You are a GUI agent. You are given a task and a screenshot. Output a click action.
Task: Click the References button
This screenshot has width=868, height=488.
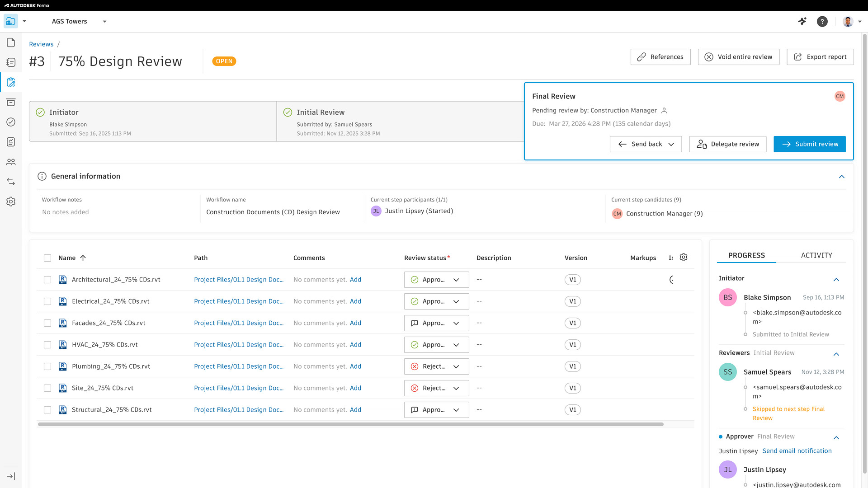point(660,57)
